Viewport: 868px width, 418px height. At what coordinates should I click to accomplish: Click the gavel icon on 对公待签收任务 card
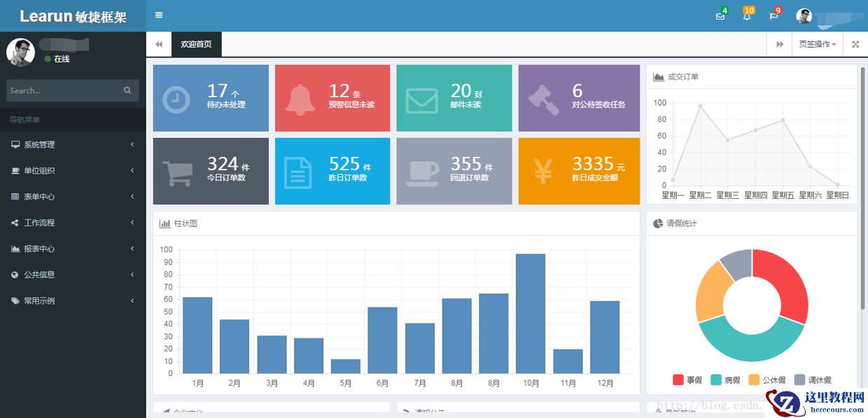543,99
